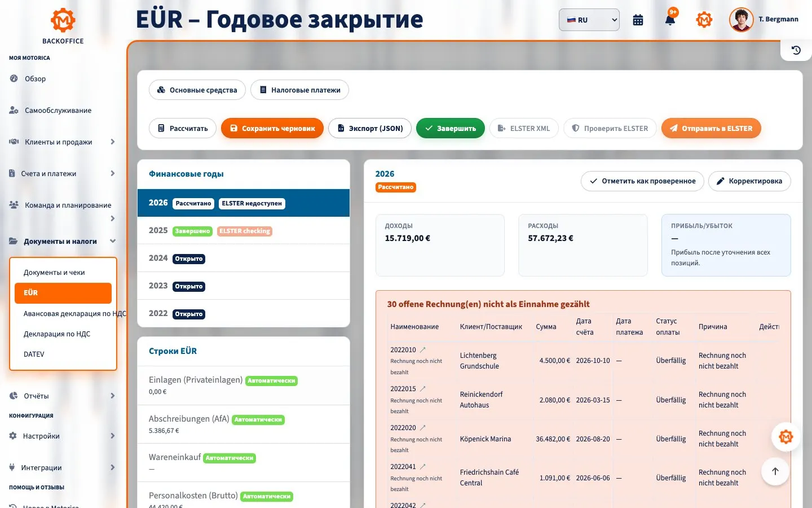Collapse Документы и налоги section chevron
Screen dimensions: 812x508
pyautogui.click(x=113, y=241)
